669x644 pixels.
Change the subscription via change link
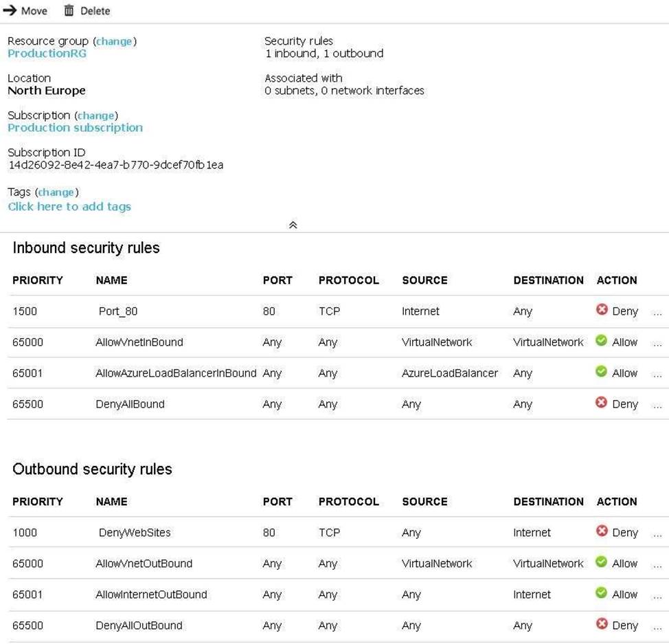tap(96, 115)
